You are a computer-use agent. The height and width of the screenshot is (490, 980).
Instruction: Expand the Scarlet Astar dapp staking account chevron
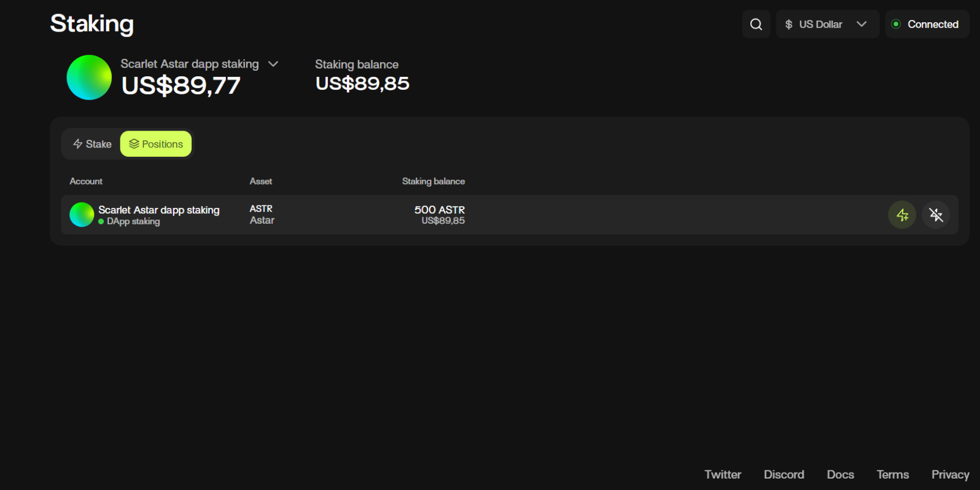point(273,64)
